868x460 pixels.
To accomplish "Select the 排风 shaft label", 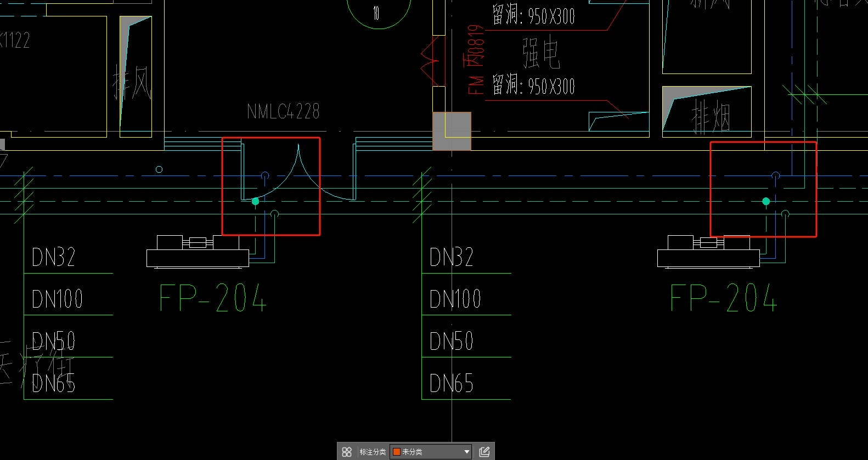I will pyautogui.click(x=132, y=82).
